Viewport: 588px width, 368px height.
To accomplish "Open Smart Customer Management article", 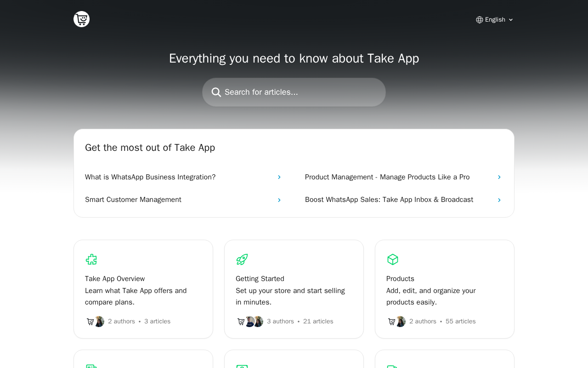I will (133, 200).
